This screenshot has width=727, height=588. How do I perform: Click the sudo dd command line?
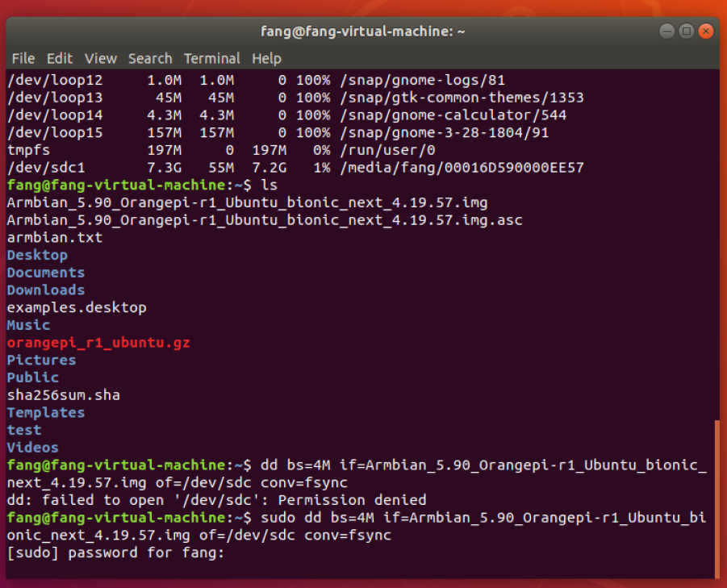pos(357,527)
